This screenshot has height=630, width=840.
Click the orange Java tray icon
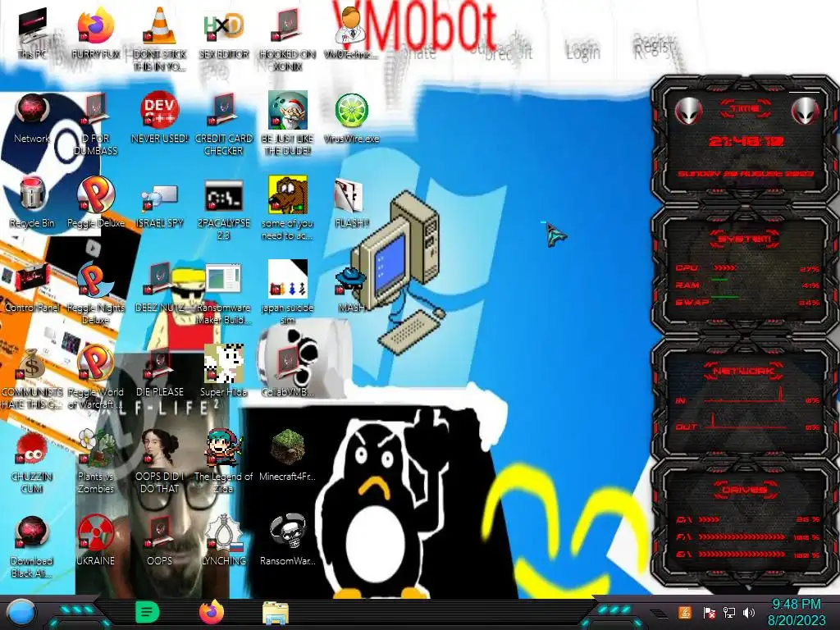tap(685, 612)
